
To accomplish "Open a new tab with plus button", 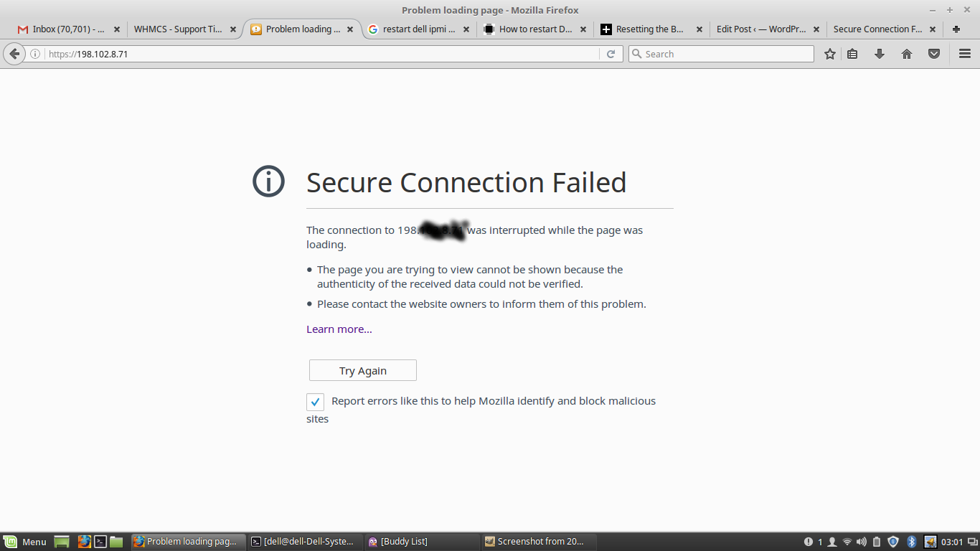I will (956, 29).
